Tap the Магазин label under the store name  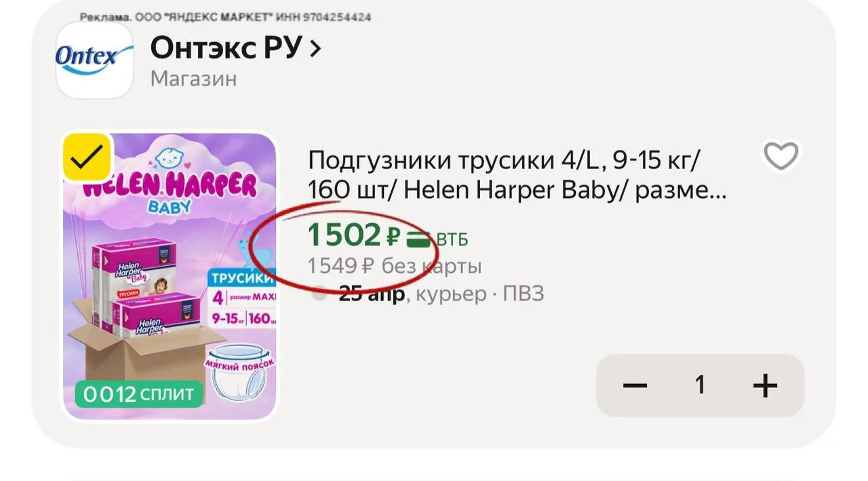point(193,79)
